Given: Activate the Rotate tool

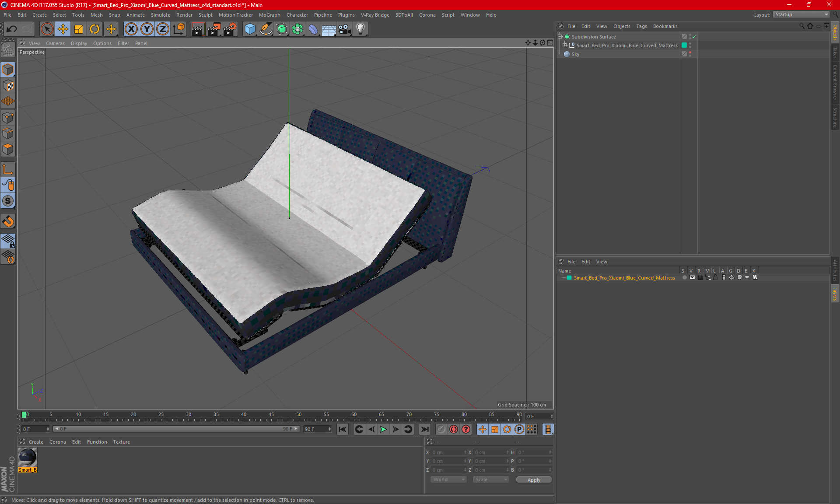Looking at the screenshot, I should [94, 29].
